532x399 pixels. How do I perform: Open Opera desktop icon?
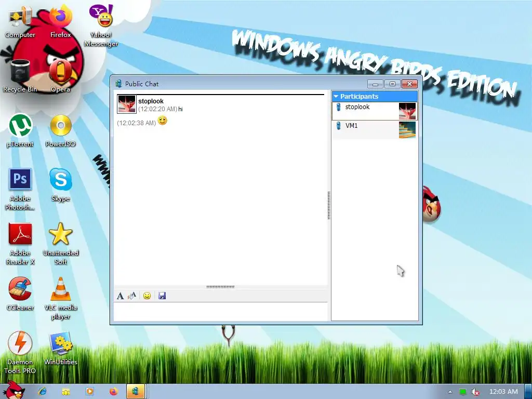coord(60,76)
